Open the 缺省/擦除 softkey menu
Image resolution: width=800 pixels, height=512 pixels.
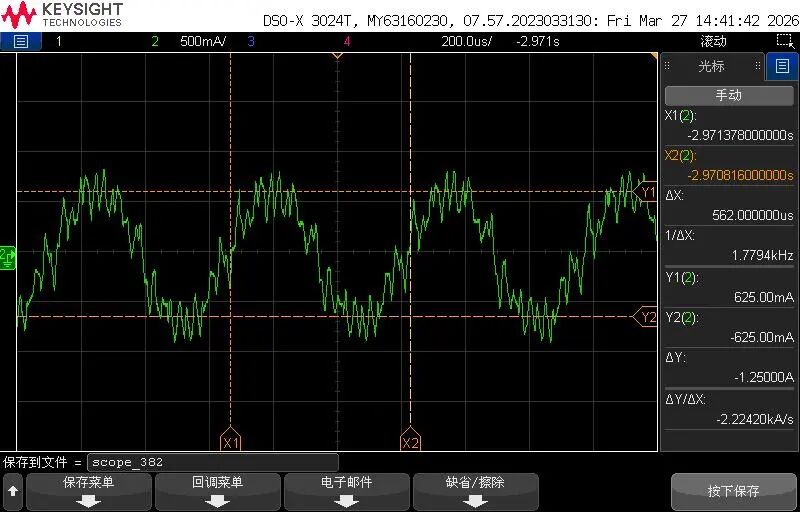(x=476, y=492)
